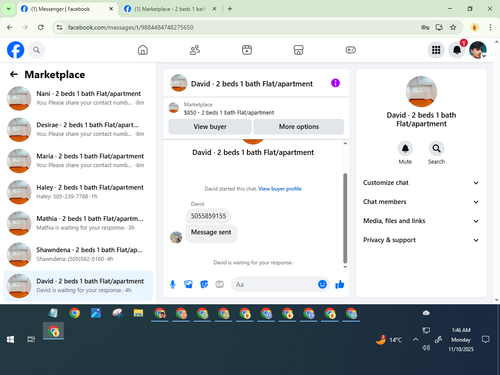Image resolution: width=500 pixels, height=375 pixels.
Task: Open the Gaming controller icon
Action: pos(351,50)
